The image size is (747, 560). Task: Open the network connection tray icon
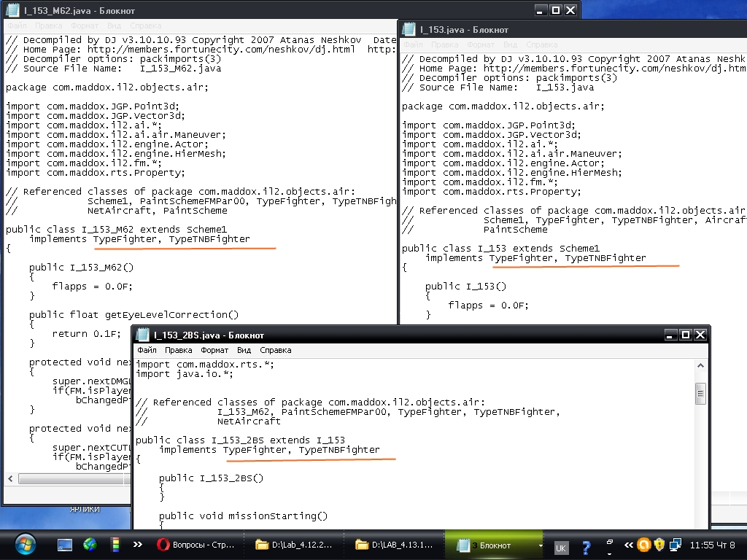[x=676, y=545]
